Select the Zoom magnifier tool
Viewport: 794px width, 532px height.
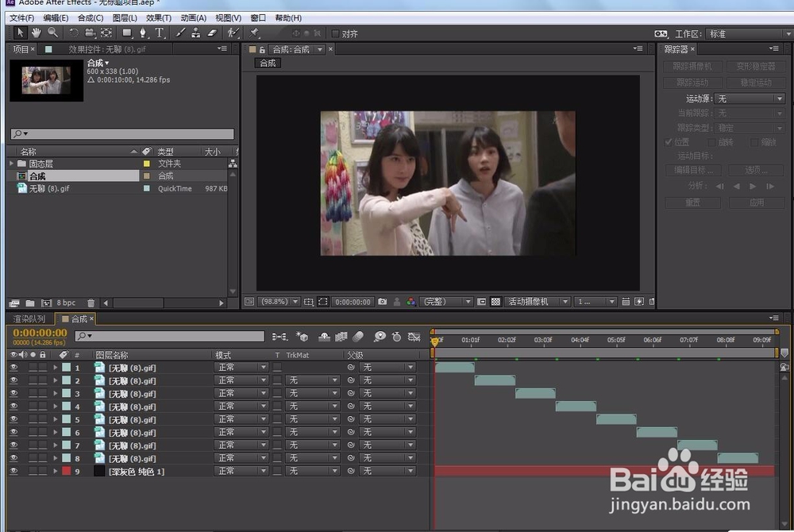52,33
